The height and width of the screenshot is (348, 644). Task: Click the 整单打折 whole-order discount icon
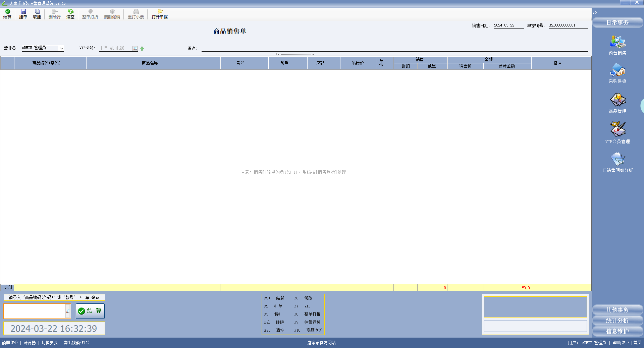coord(90,14)
